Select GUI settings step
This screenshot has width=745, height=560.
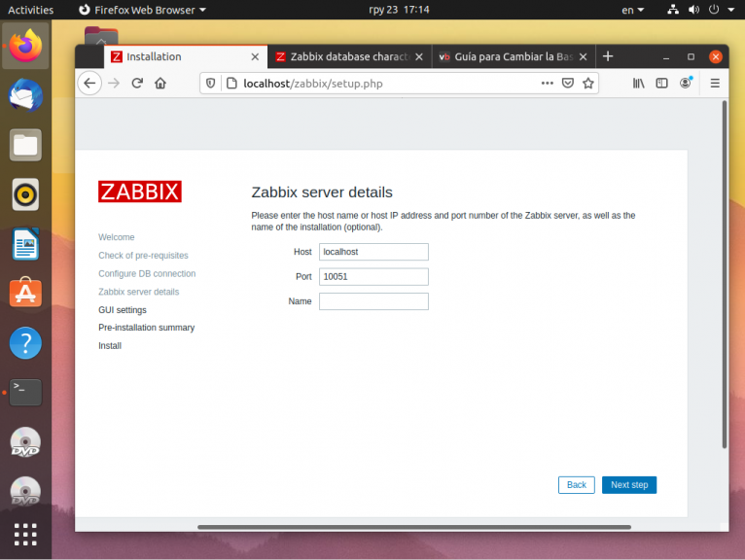[x=123, y=310]
